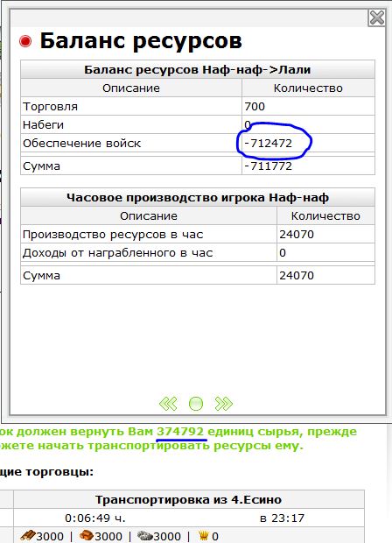Click the value -712472
The width and height of the screenshot is (392, 543).
(x=269, y=143)
